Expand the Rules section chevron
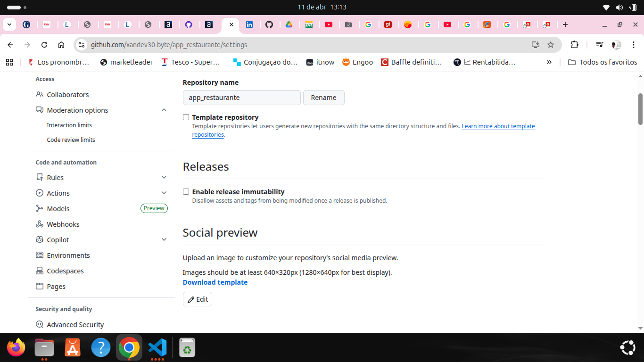The image size is (644, 362). point(164,177)
